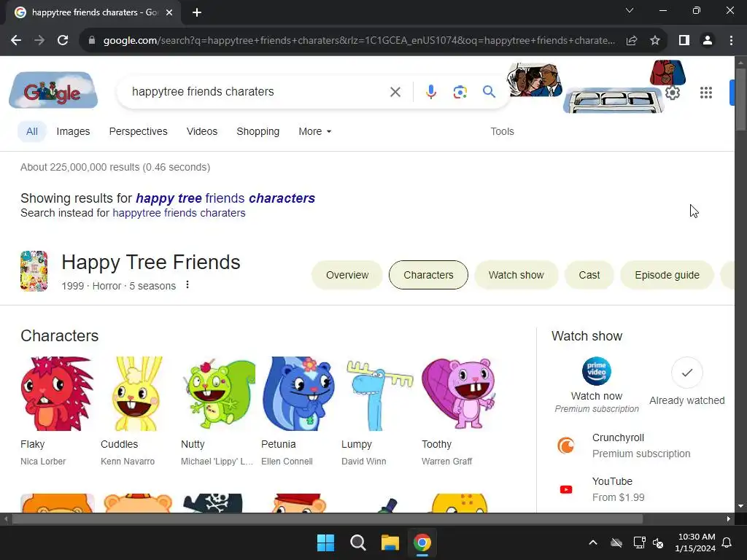This screenshot has height=560, width=747.
Task: Bookmark this page with the star icon
Action: [x=655, y=41]
